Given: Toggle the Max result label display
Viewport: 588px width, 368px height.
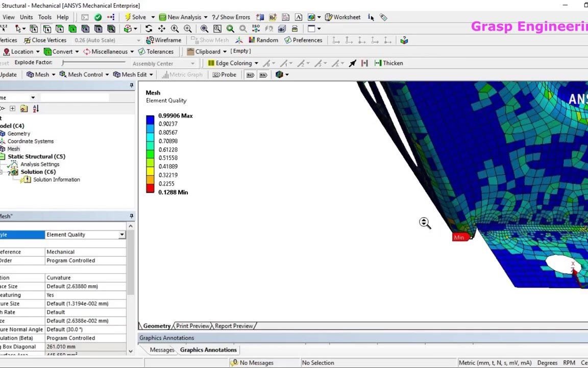Looking at the screenshot, I should 250,75.
